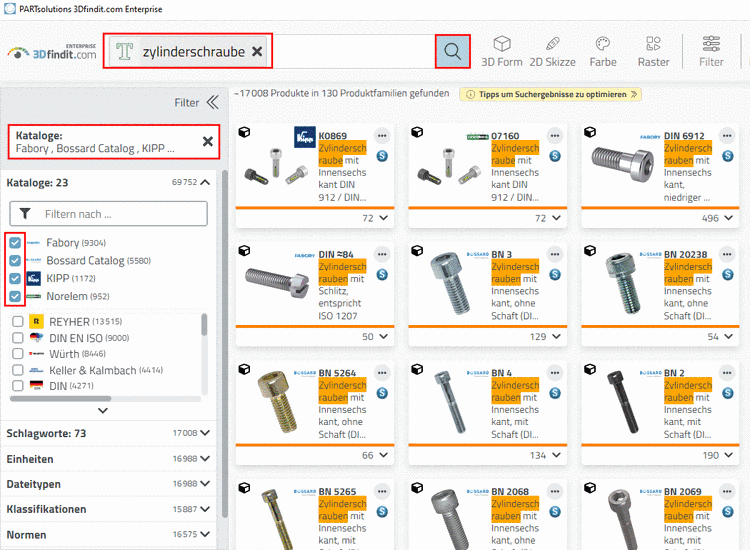The height and width of the screenshot is (550, 750).
Task: Click the blue S badge on DIN 6912
Action: click(x=728, y=156)
